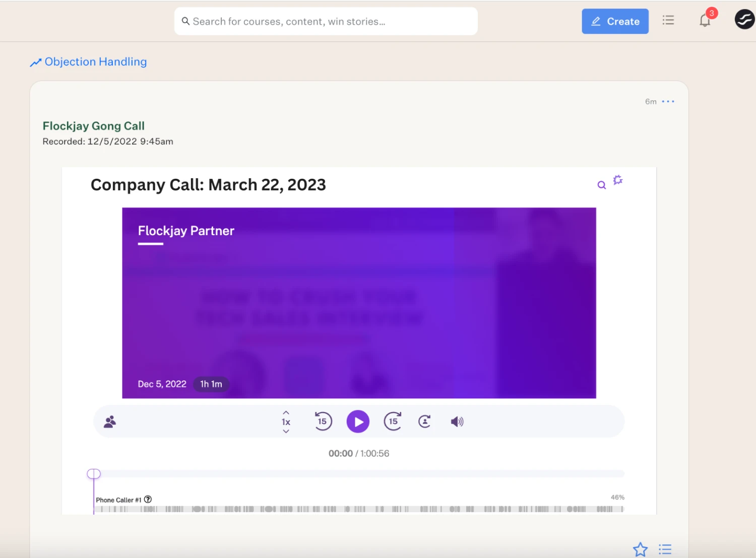Star this call as favorite
756x558 pixels.
point(640,549)
